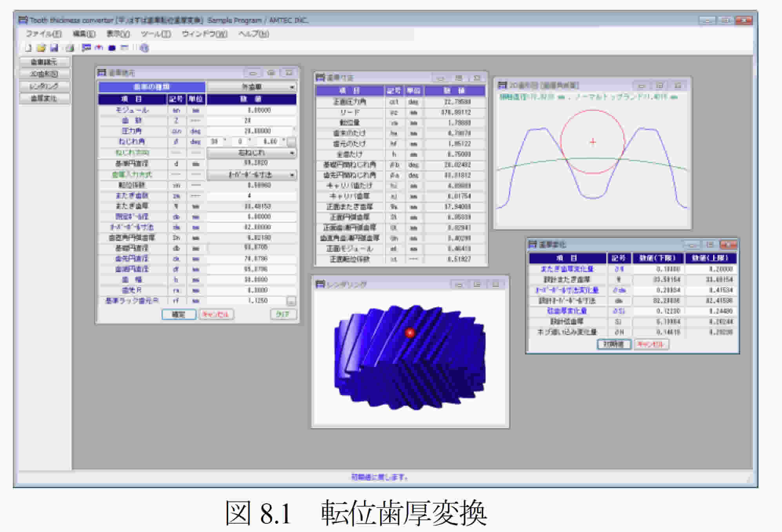Click the モジュール value input field

point(251,111)
